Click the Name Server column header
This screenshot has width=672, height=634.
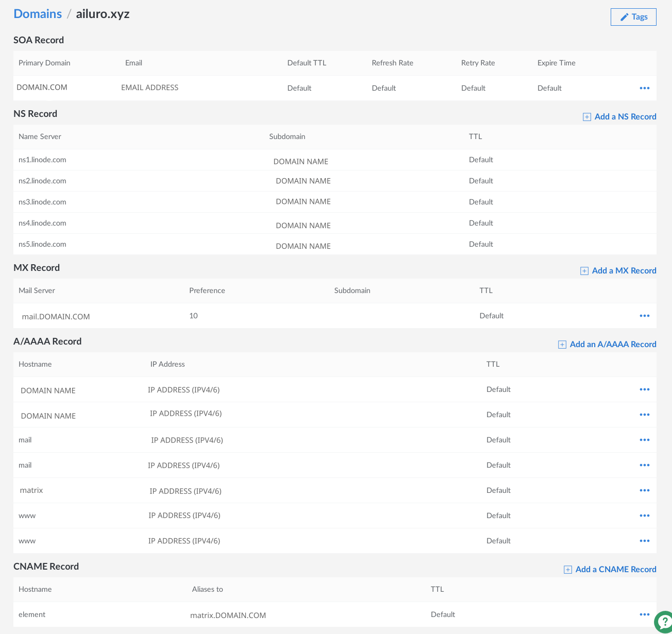point(40,136)
